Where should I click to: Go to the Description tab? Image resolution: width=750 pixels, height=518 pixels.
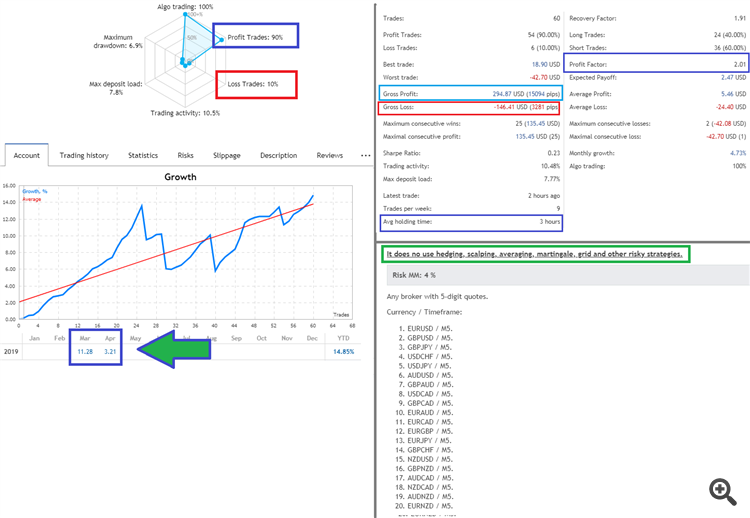278,155
